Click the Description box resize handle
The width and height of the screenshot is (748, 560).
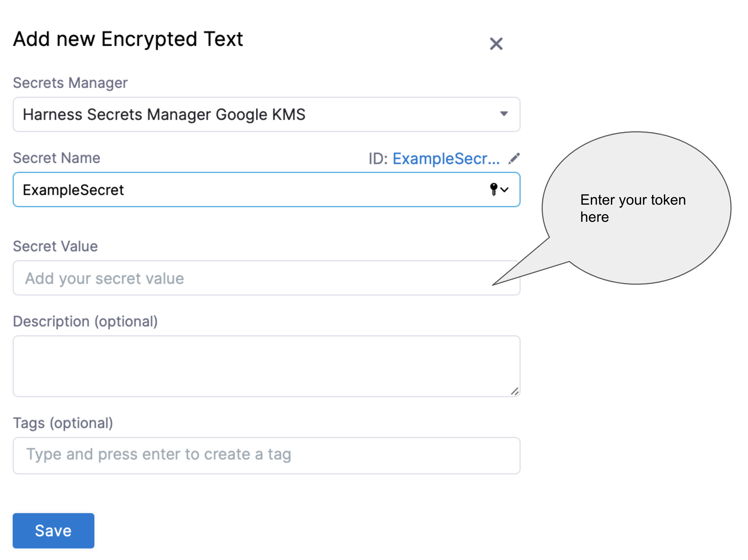coord(514,391)
